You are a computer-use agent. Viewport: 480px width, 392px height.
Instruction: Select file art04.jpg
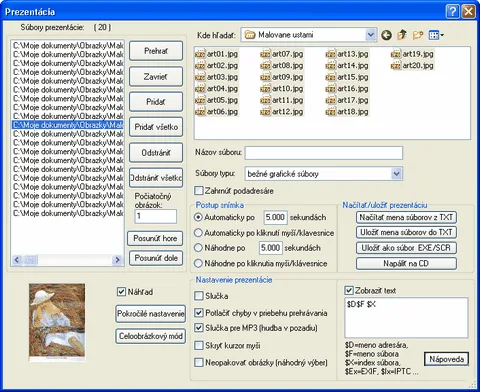tap(216, 89)
